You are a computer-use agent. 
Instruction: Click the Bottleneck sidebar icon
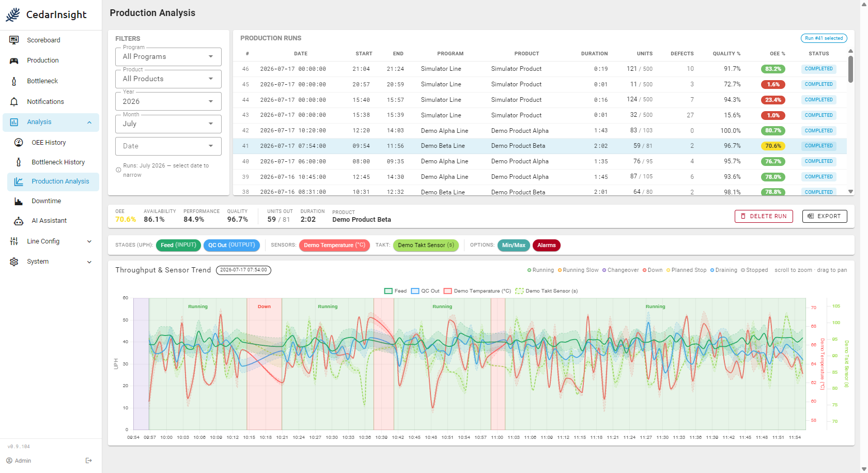tap(14, 81)
